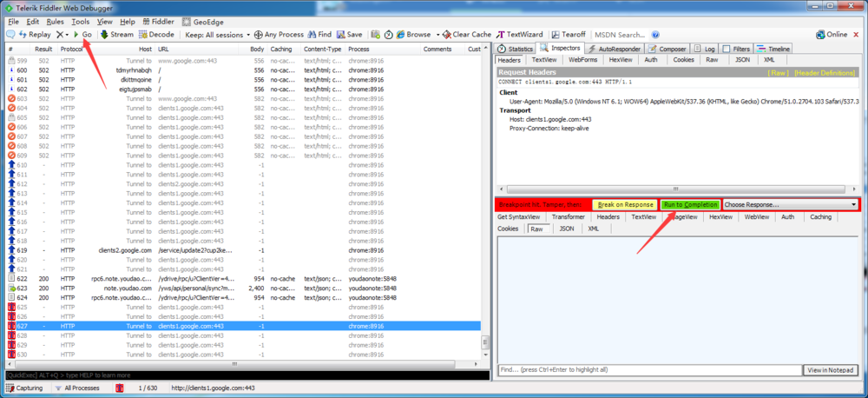Toggle the Decode option in toolbar
The image size is (868, 398).
coord(156,35)
